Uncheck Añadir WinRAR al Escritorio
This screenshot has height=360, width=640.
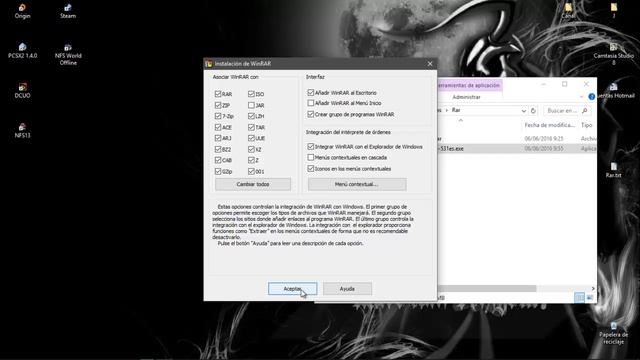[311, 93]
